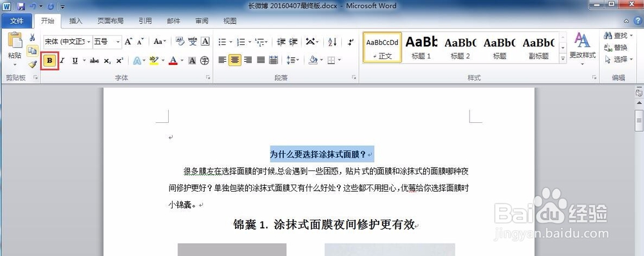Open the line spacing dropdown
The height and width of the screenshot is (256, 644).
coord(292,60)
